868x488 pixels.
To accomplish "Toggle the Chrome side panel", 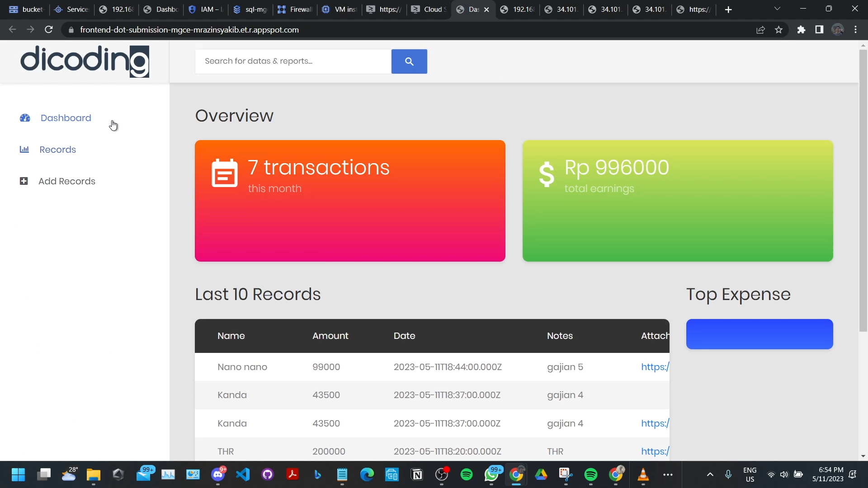I will 819,29.
